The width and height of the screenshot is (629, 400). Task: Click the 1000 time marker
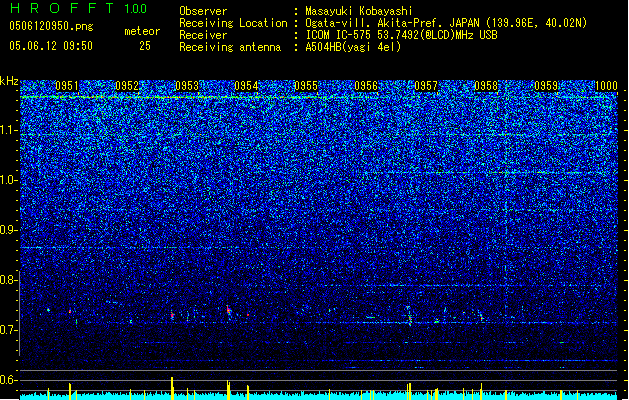(606, 86)
